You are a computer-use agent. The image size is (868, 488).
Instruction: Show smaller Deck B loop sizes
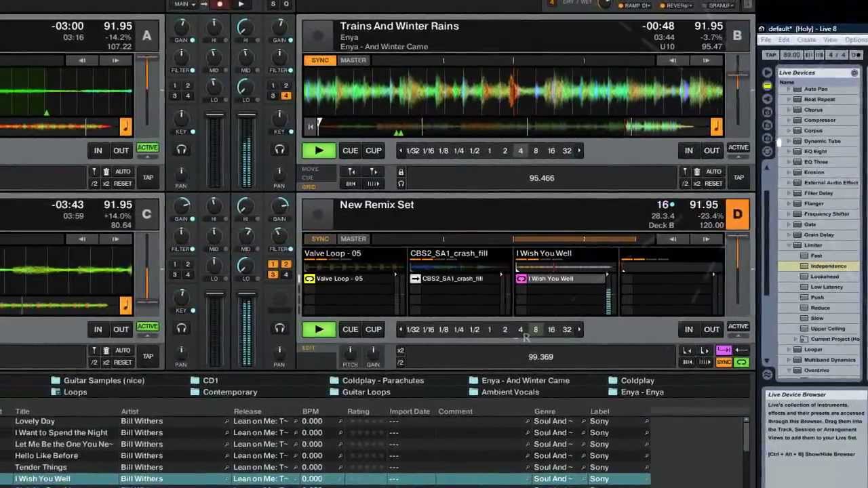tap(401, 150)
